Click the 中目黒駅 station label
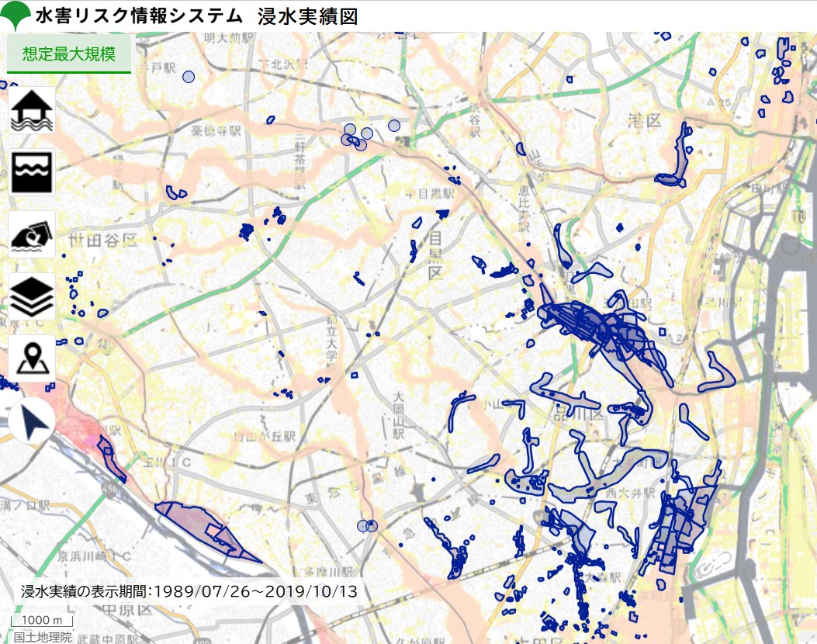817x644 pixels. coord(431,194)
